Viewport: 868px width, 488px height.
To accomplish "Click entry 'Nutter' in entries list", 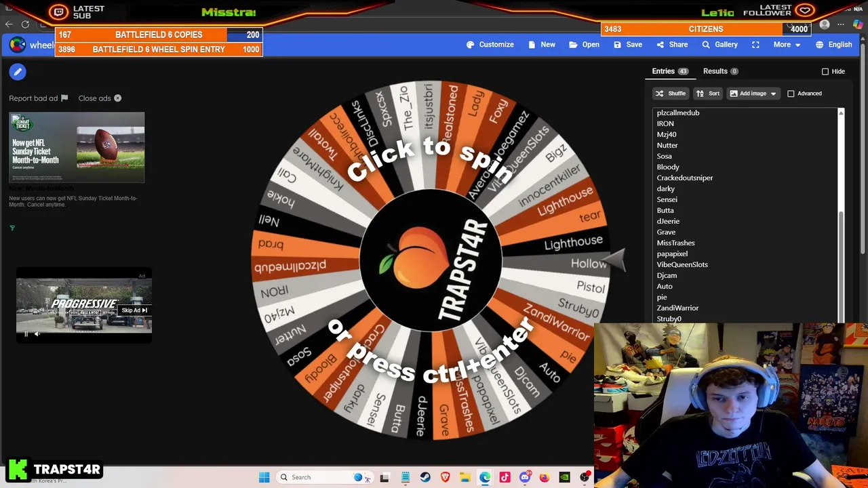I will click(667, 145).
